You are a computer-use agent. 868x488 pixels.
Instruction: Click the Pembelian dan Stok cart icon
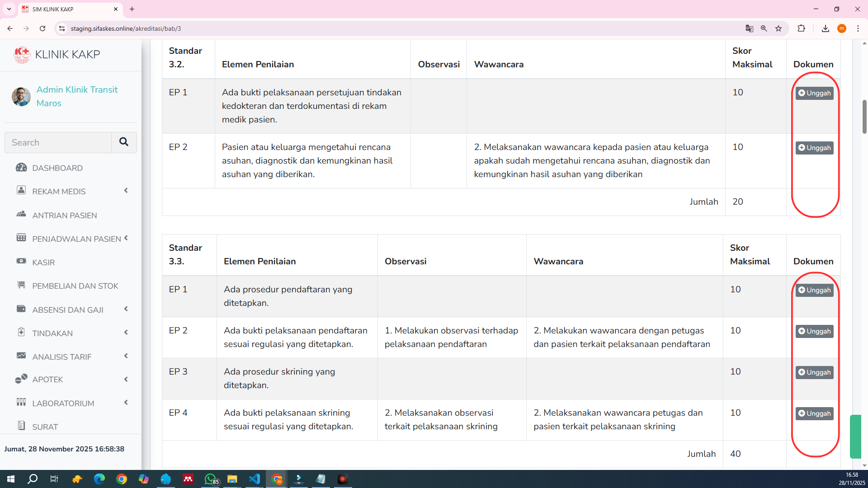point(21,285)
